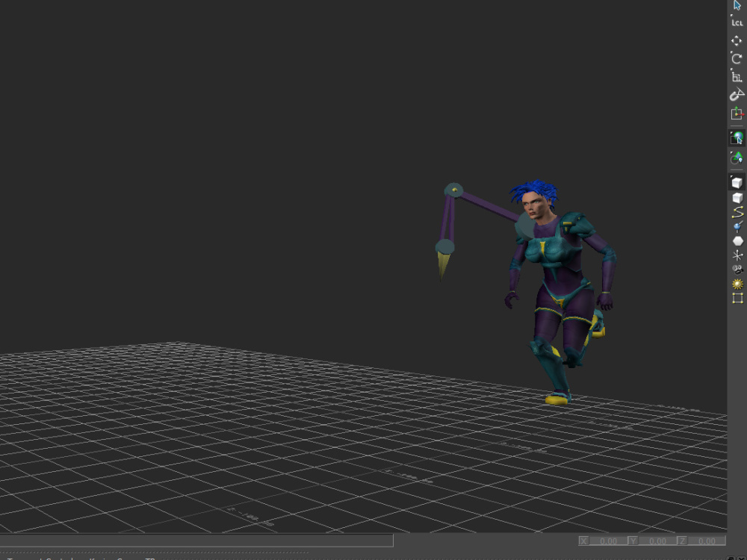747x560 pixels.
Task: Click the long status field below viewer
Action: coord(196,541)
